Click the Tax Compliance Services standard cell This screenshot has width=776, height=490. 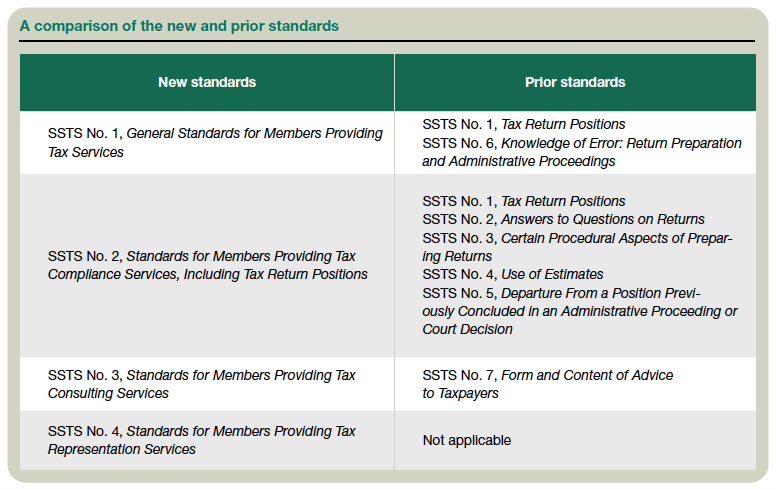tap(207, 265)
